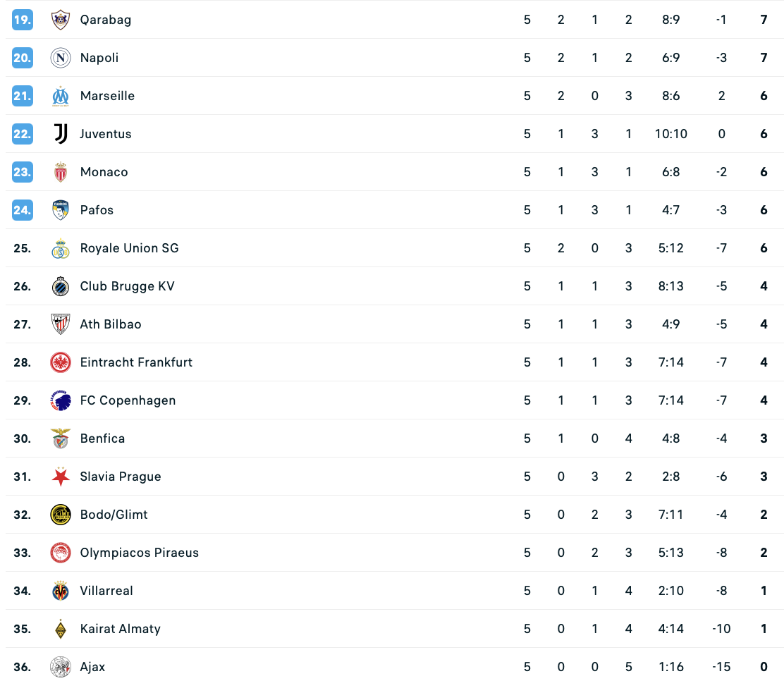Select the Villarreal team name
This screenshot has width=784, height=681.
(x=106, y=591)
